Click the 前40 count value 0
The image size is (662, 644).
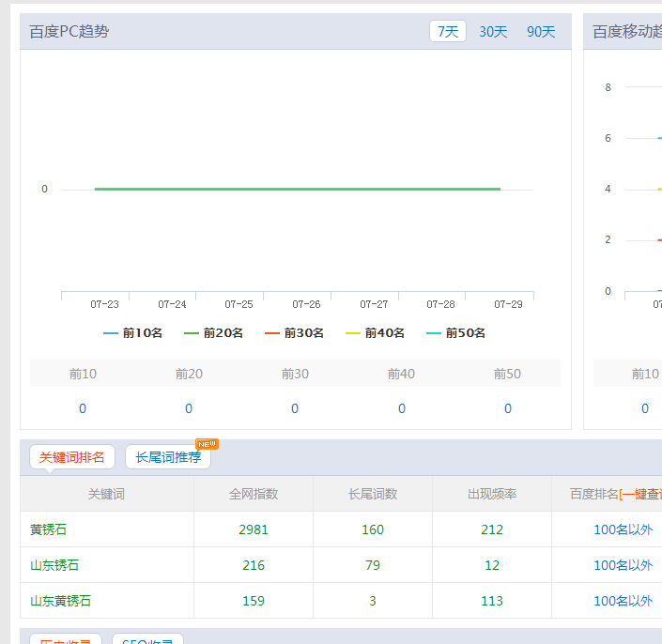point(402,408)
